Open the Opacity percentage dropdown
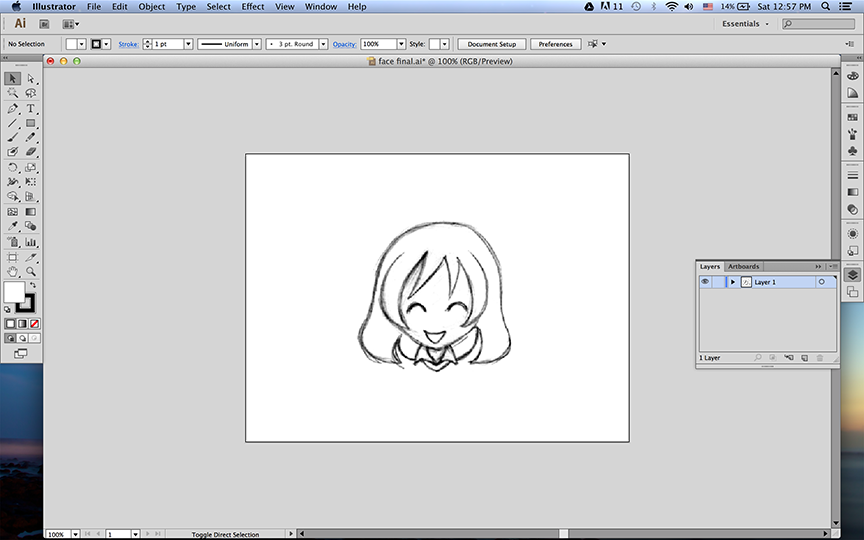 (x=401, y=44)
